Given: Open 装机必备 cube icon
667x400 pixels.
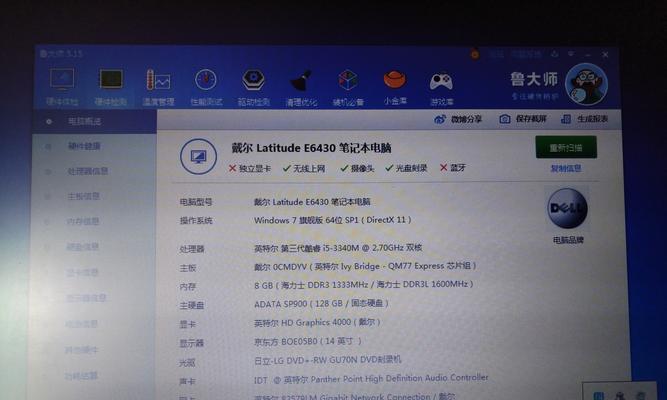Looking at the screenshot, I should pos(348,80).
